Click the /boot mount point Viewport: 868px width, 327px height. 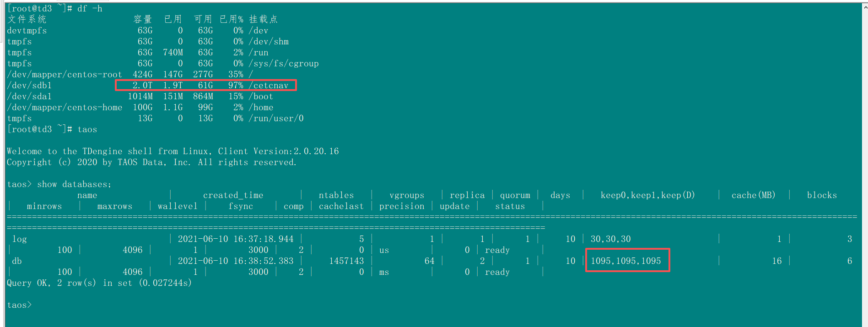click(x=261, y=96)
